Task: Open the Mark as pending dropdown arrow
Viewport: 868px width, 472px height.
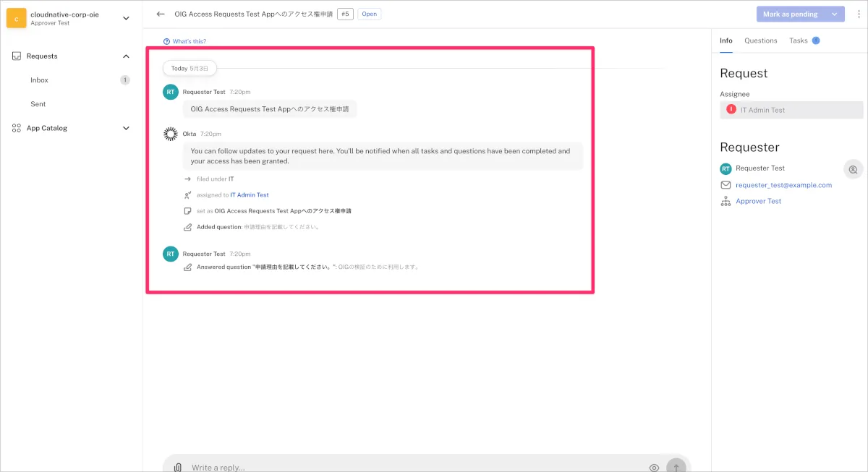Action: click(x=835, y=14)
